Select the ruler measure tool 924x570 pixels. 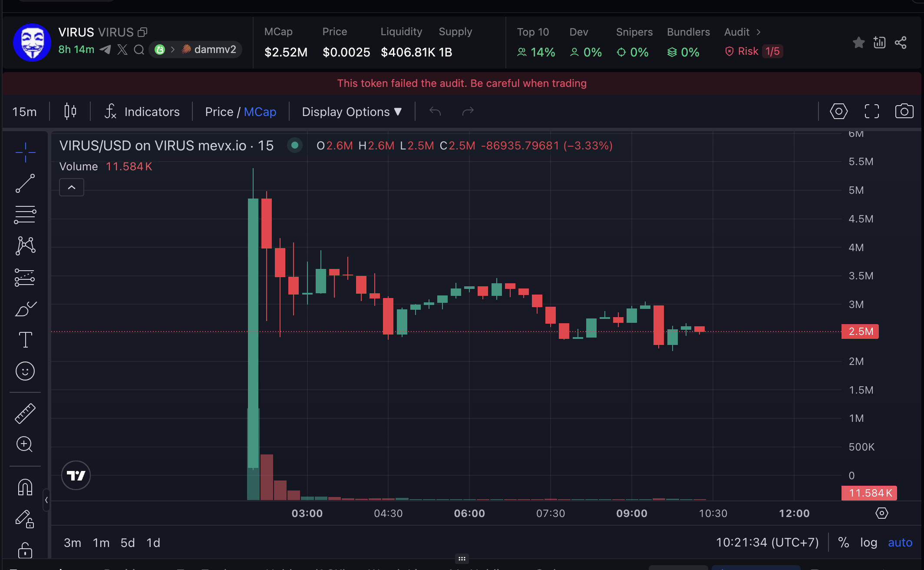[25, 413]
